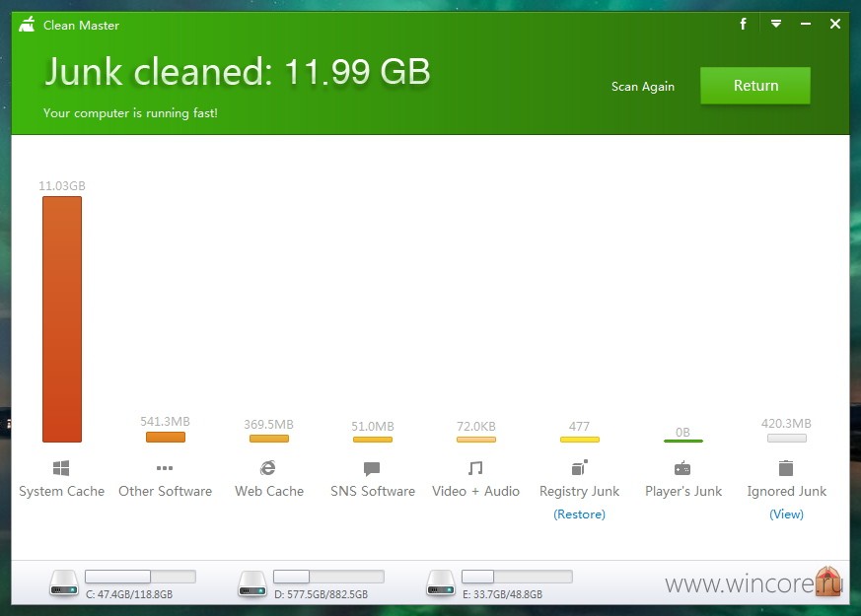
Task: Click the D: drive icon
Action: tap(252, 583)
